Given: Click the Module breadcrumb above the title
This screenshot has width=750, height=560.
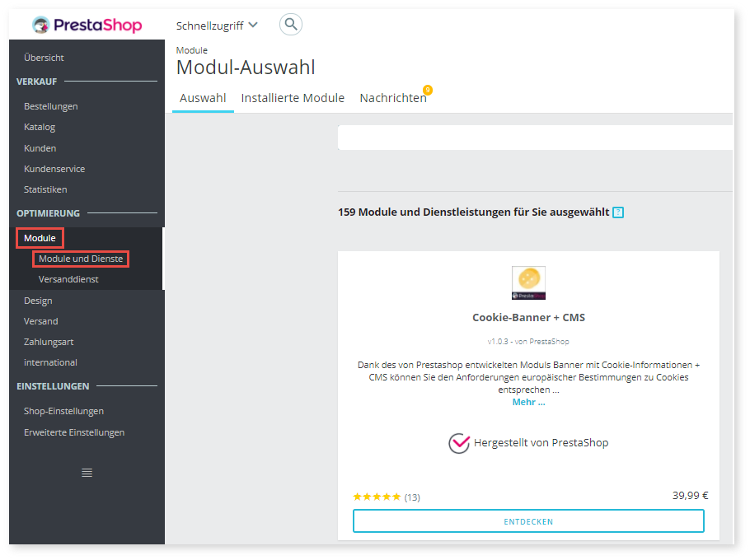Looking at the screenshot, I should (x=191, y=50).
